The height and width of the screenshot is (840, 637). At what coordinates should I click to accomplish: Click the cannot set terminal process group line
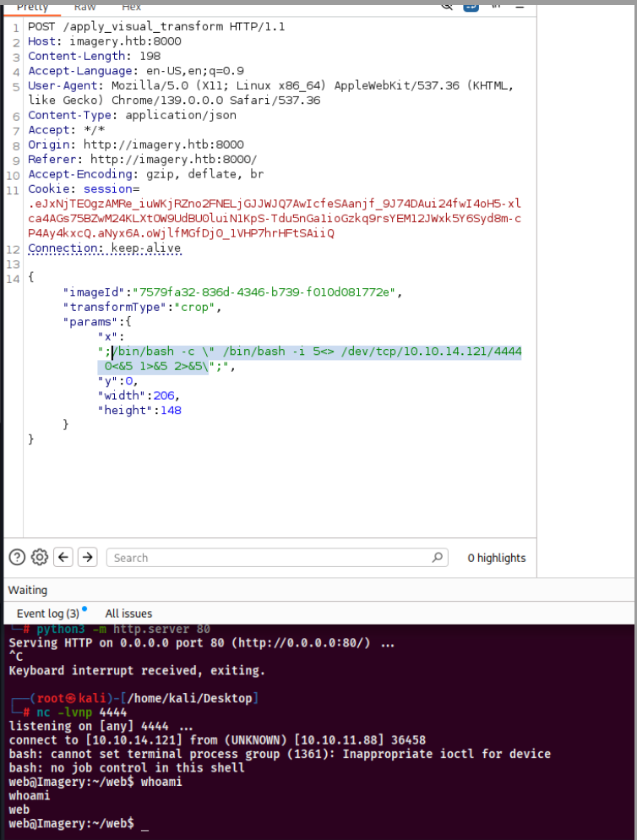pyautogui.click(x=280, y=754)
